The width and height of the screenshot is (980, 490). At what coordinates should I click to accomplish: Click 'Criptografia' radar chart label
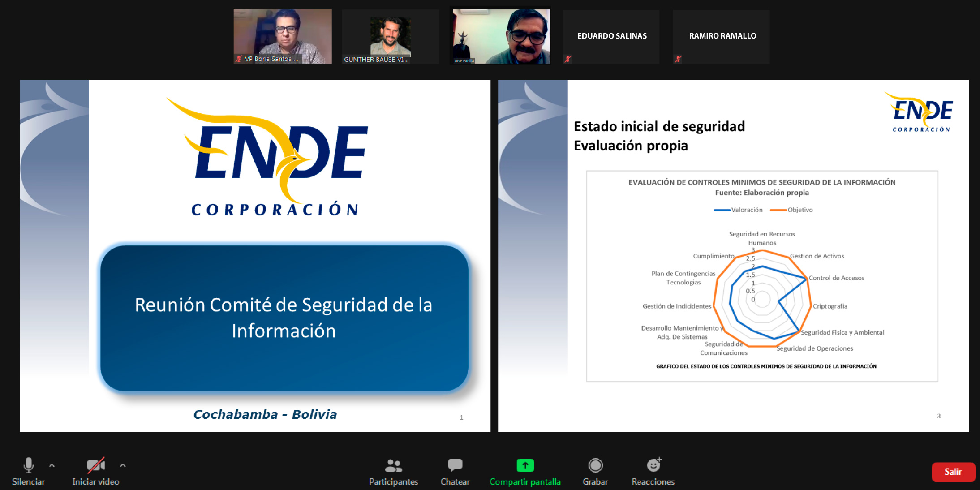click(x=830, y=306)
